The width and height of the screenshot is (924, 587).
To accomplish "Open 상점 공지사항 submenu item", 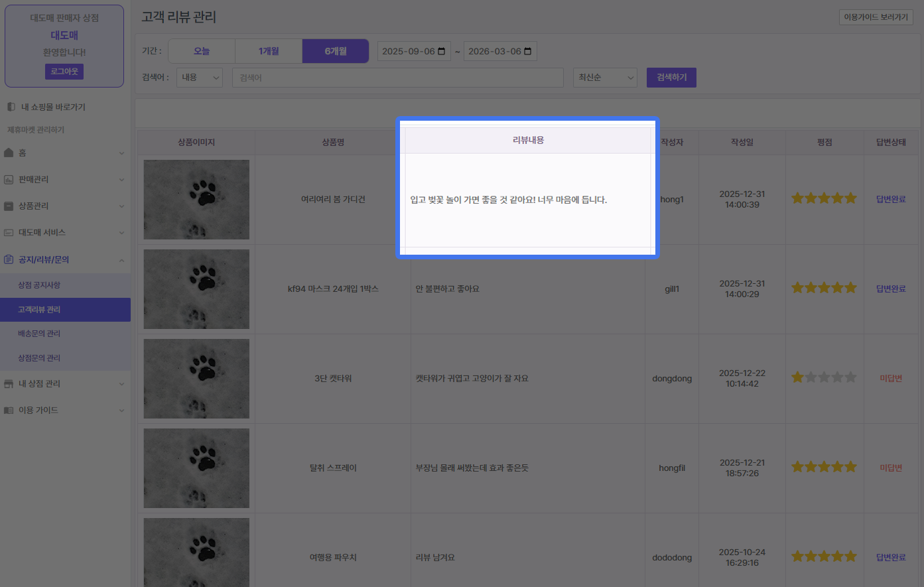I will (x=39, y=285).
